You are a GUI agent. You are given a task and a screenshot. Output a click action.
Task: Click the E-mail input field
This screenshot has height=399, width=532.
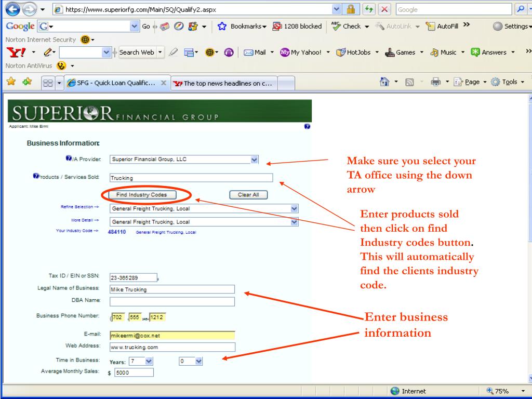pyautogui.click(x=172, y=336)
